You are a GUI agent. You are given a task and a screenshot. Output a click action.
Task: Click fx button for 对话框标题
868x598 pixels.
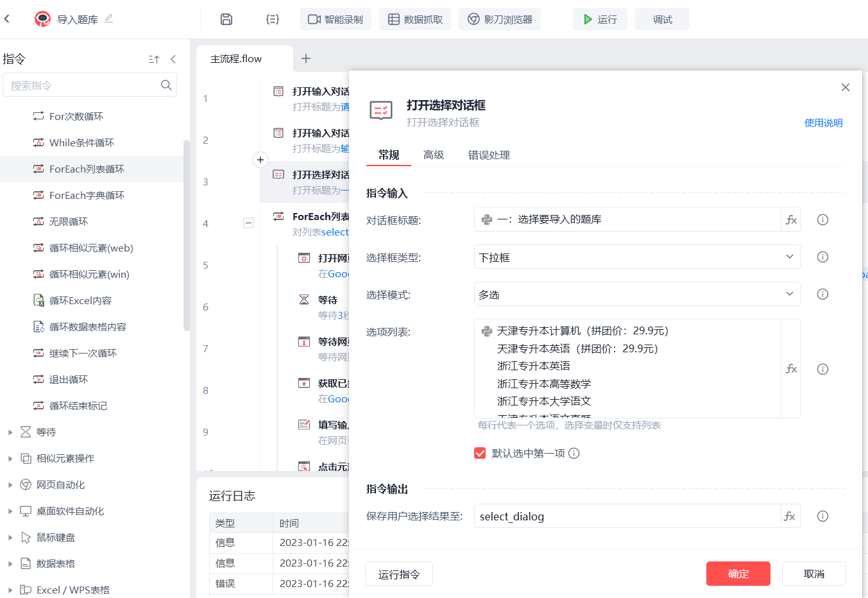click(x=791, y=219)
